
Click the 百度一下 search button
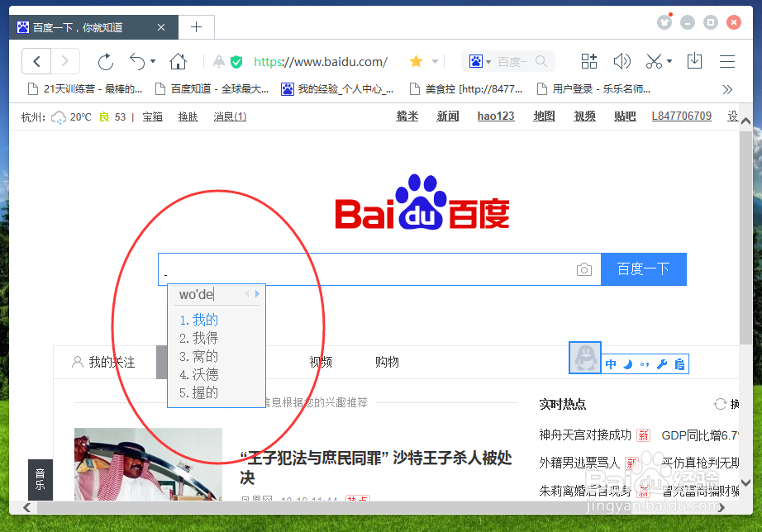pyautogui.click(x=644, y=269)
